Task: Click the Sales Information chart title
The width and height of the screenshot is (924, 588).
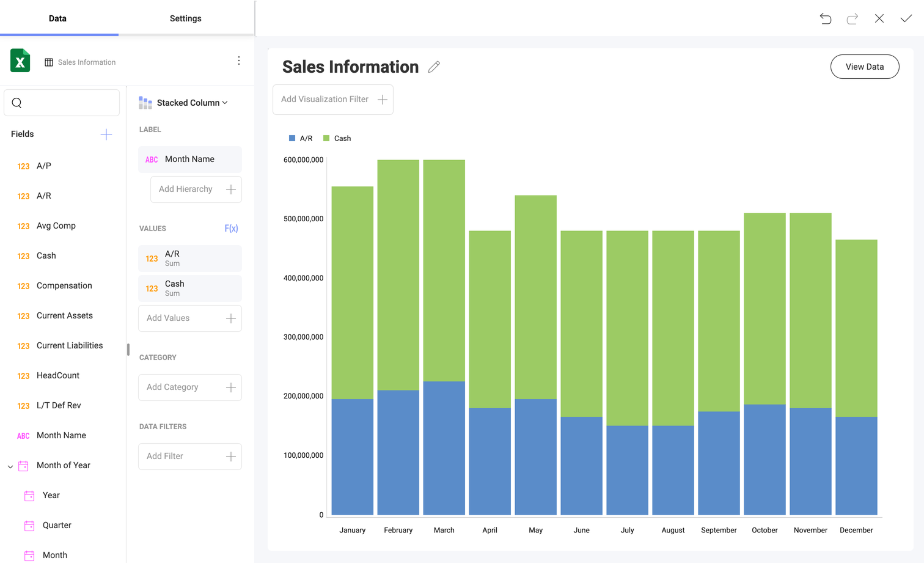Action: click(x=350, y=67)
